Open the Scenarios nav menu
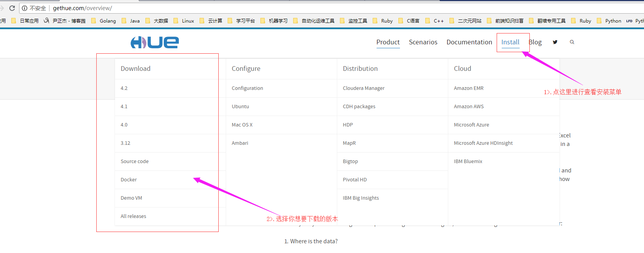Screen dimensions: 644x253 [x=423, y=42]
